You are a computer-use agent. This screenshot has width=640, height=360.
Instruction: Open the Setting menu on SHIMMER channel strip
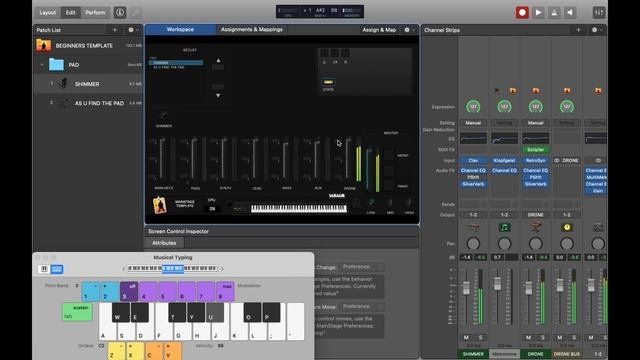pyautogui.click(x=473, y=123)
